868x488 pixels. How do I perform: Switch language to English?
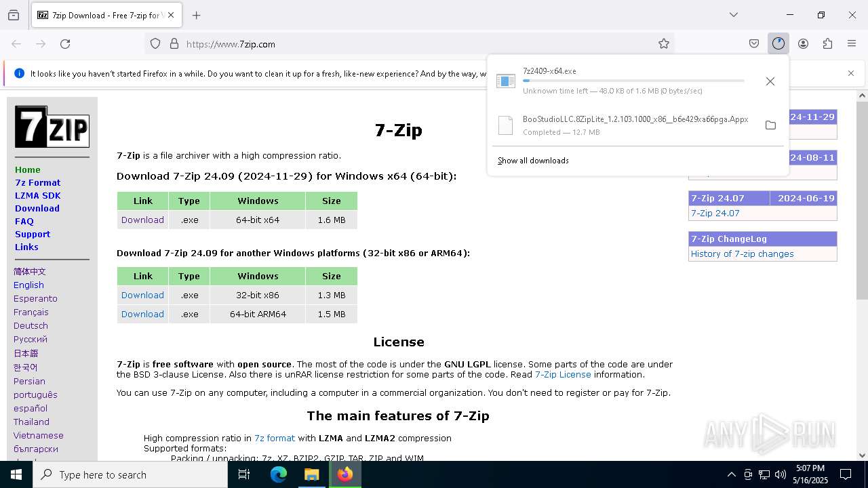pyautogui.click(x=28, y=285)
